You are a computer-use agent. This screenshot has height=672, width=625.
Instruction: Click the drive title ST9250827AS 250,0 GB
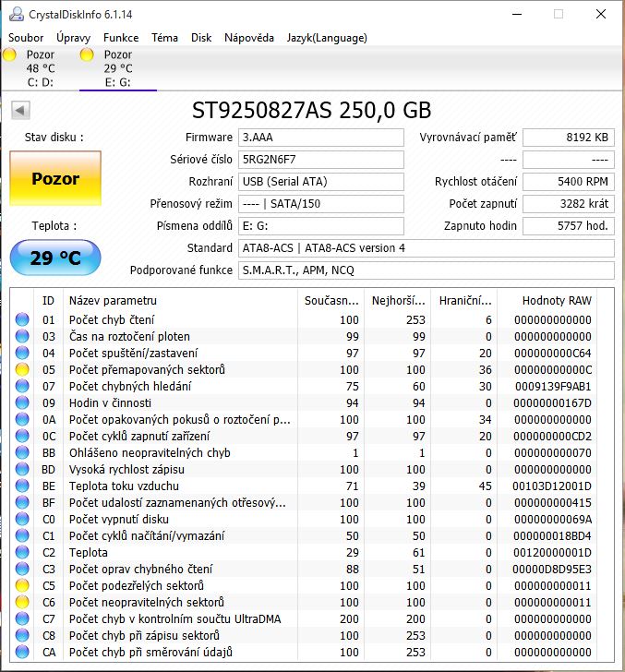pos(311,110)
